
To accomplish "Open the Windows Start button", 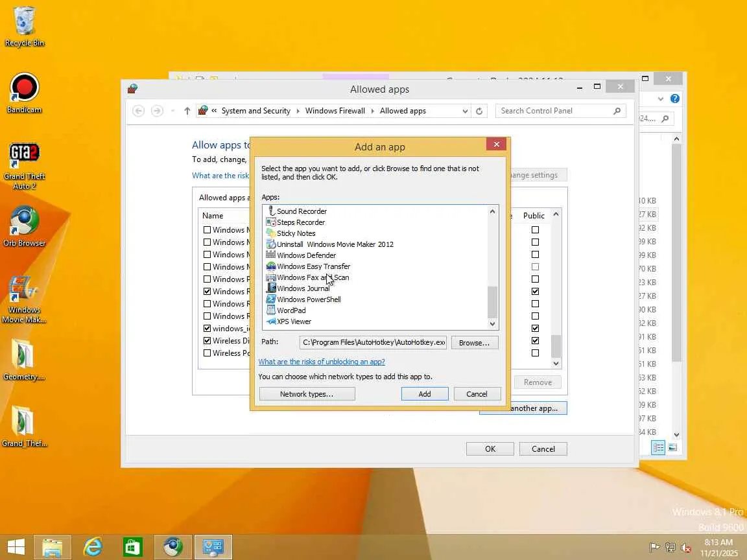I will pos(16,546).
